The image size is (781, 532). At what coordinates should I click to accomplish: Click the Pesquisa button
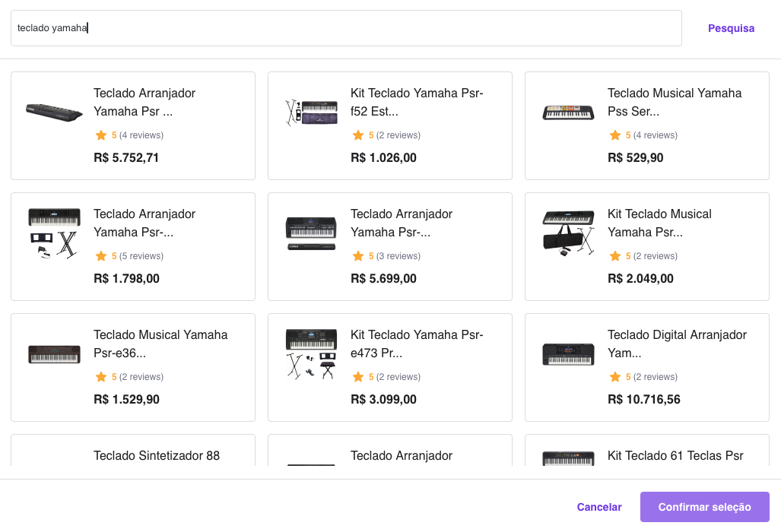tap(731, 27)
